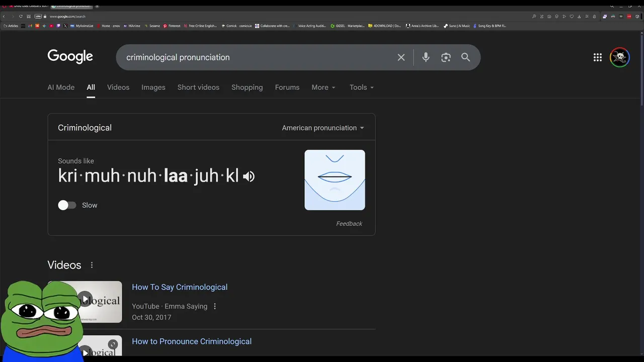Image resolution: width=644 pixels, height=362 pixels.
Task: Switch to the Videos tab
Action: point(118,87)
